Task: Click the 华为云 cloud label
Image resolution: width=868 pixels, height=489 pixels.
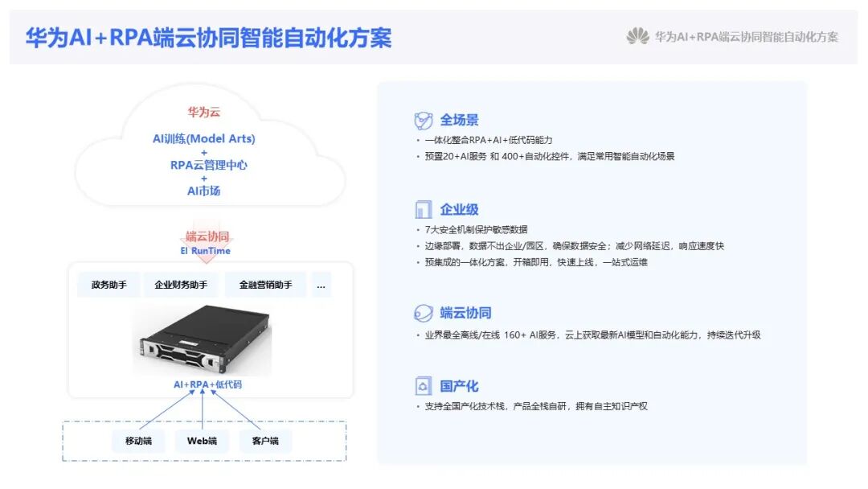Action: (203, 112)
